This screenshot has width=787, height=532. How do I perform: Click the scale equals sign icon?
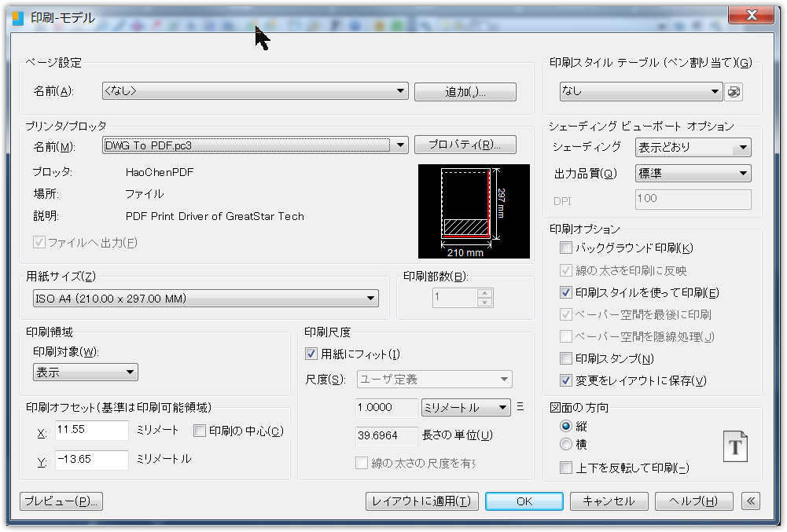pyautogui.click(x=520, y=406)
